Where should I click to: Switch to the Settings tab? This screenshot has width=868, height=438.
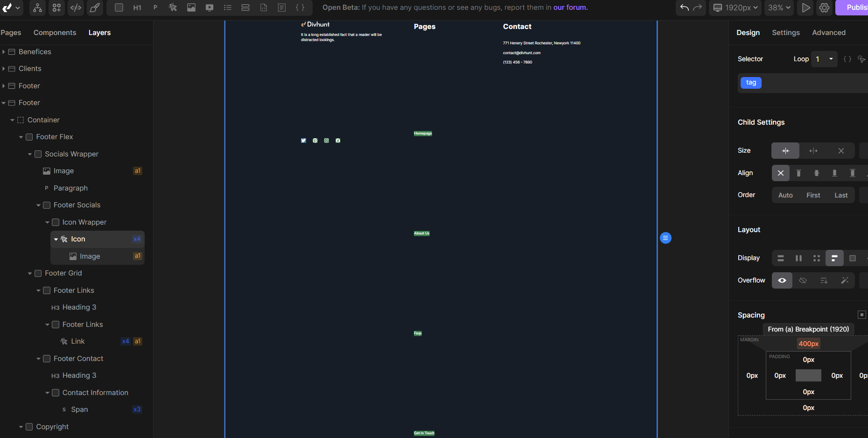pos(786,33)
